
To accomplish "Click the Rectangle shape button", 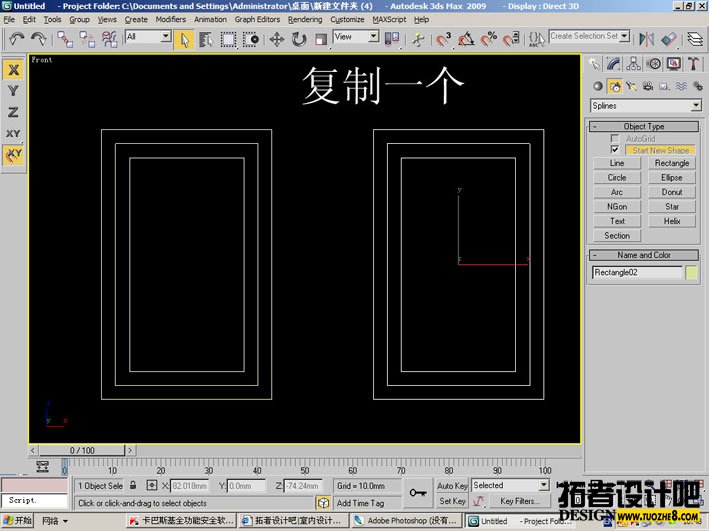I will (672, 163).
